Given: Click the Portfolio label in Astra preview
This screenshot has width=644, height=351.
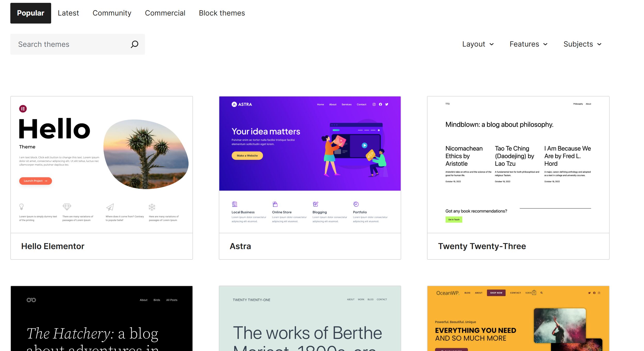Looking at the screenshot, I should [x=360, y=212].
